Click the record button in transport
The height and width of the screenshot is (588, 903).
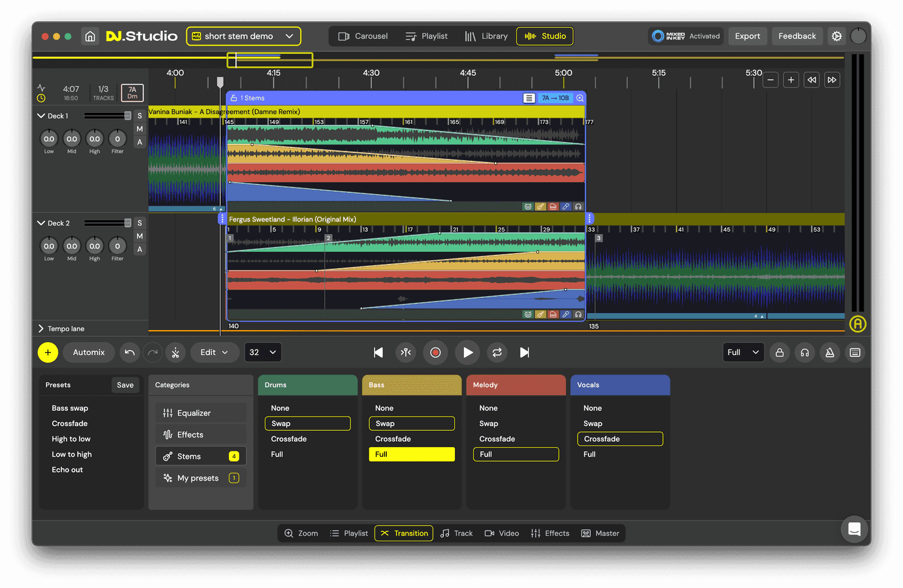click(x=435, y=353)
